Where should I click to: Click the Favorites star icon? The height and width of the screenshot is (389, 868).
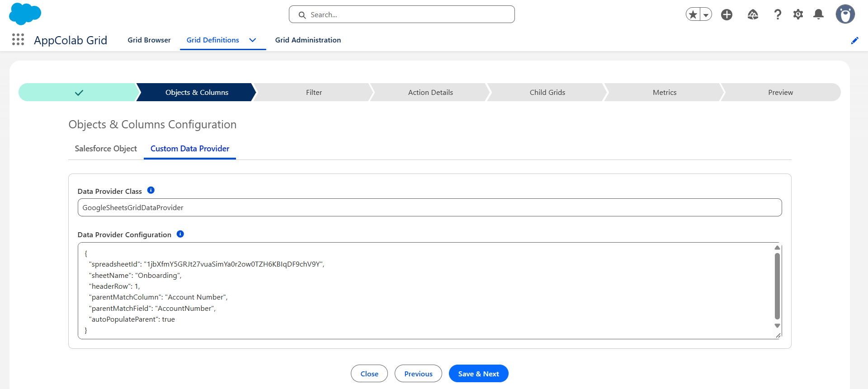693,14
